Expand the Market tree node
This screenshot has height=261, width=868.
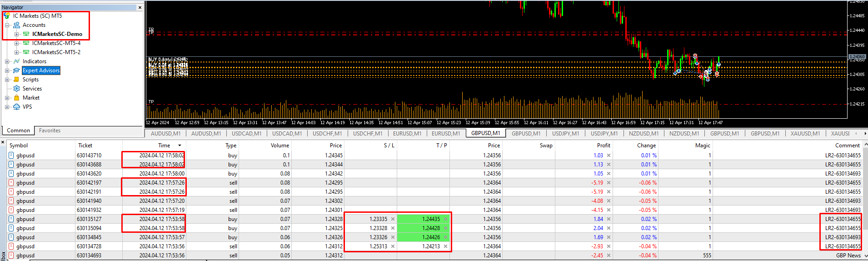click(x=7, y=98)
